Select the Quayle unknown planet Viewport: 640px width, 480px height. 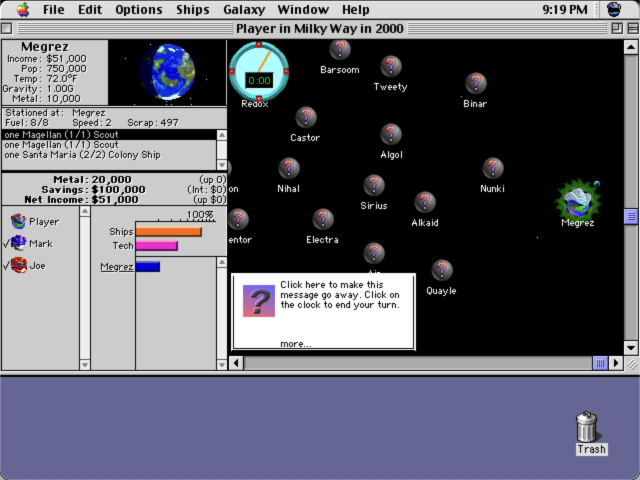(x=442, y=270)
